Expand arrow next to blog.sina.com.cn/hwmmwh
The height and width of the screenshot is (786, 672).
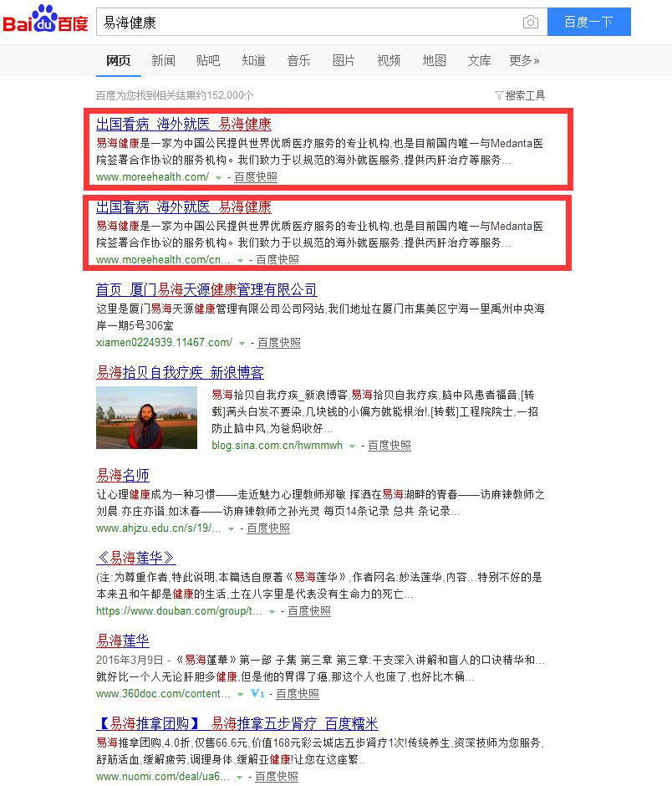coord(352,447)
